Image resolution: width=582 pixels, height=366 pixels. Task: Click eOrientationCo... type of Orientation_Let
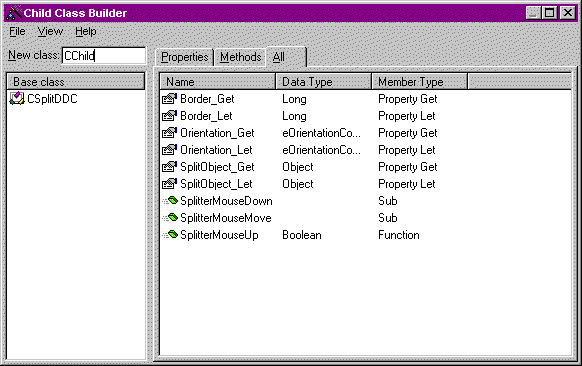click(321, 150)
